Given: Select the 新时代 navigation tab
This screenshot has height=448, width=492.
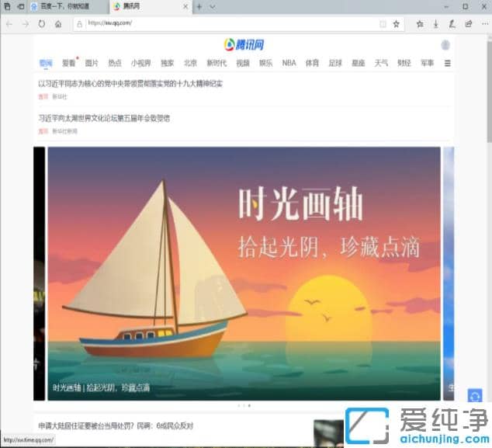Looking at the screenshot, I should tap(217, 63).
